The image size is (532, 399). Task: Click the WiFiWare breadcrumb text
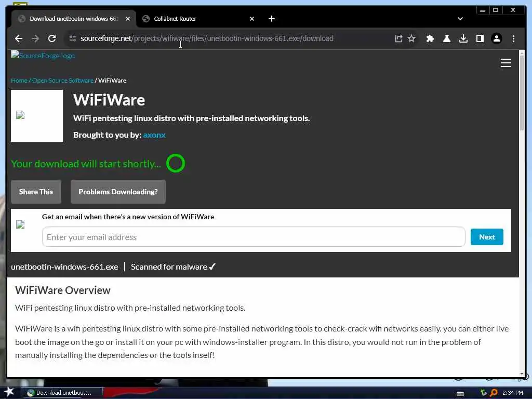pyautogui.click(x=112, y=81)
